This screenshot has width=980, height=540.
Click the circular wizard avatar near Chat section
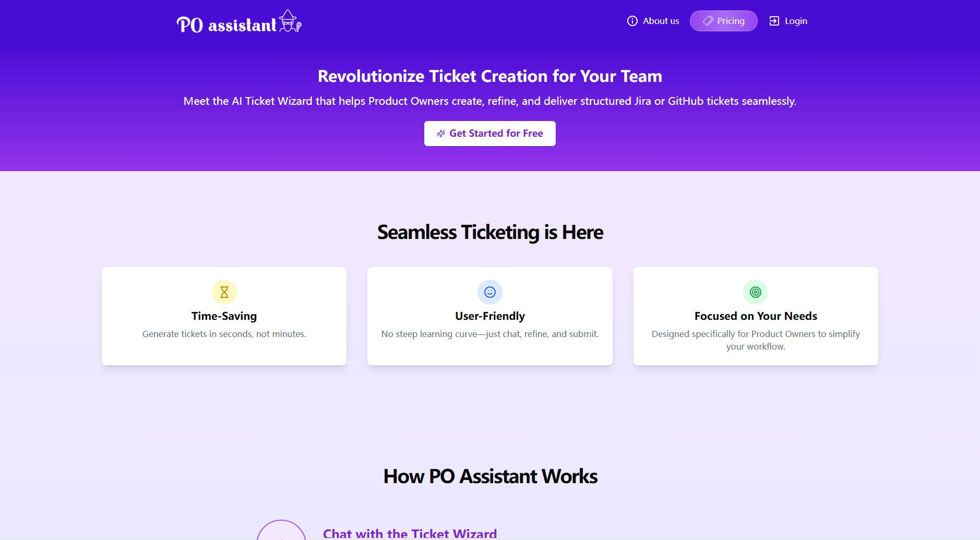coord(282,533)
